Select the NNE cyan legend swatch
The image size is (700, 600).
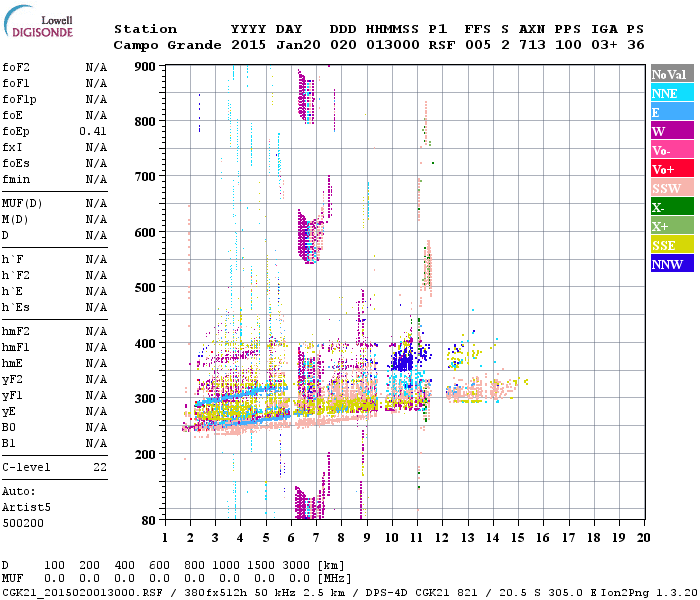(x=672, y=93)
